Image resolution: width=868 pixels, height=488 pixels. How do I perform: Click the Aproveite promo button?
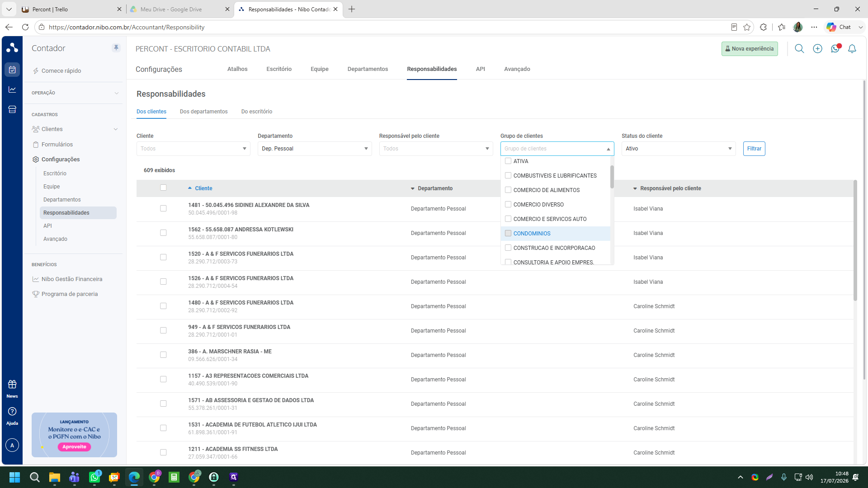[74, 447]
